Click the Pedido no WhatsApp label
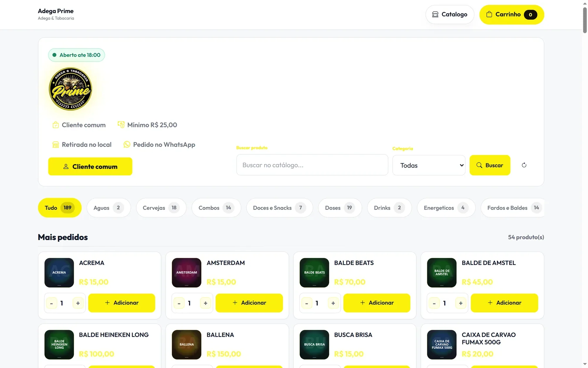The image size is (588, 368). [164, 145]
